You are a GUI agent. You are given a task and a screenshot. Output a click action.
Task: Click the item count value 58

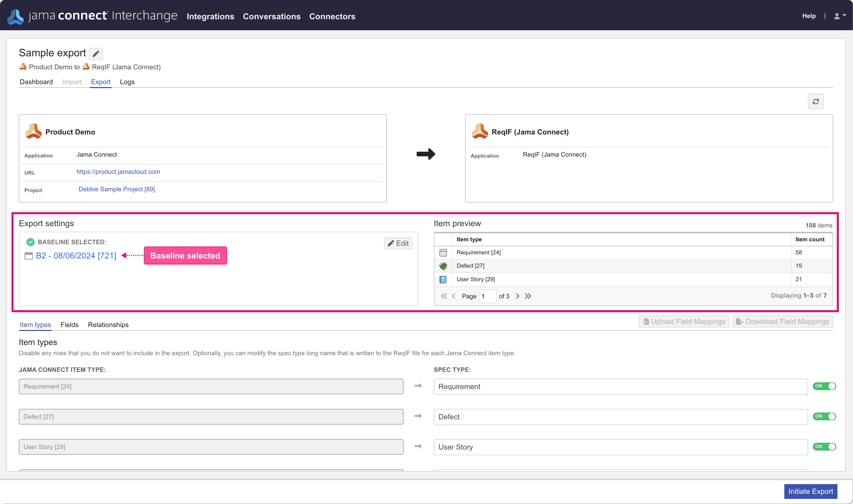point(798,253)
